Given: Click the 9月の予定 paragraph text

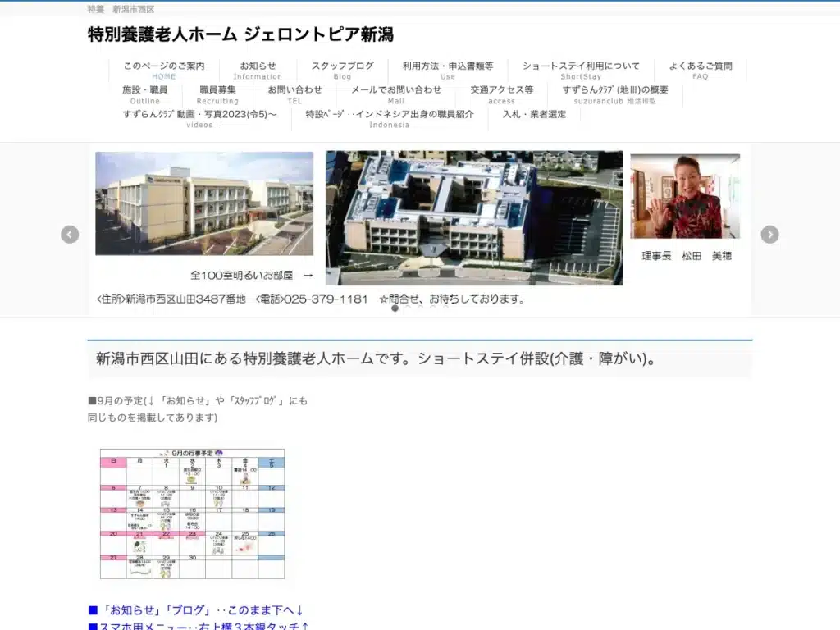Looking at the screenshot, I should 198,409.
